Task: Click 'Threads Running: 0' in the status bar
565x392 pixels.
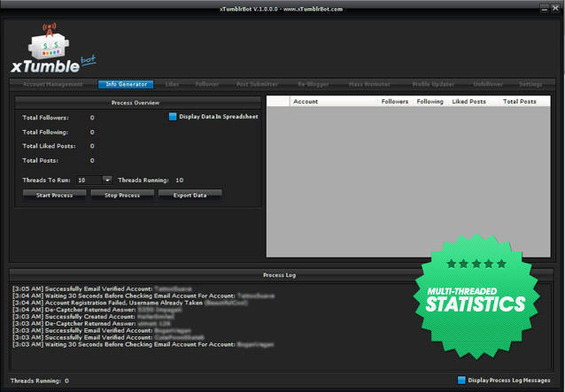Action: [40, 380]
